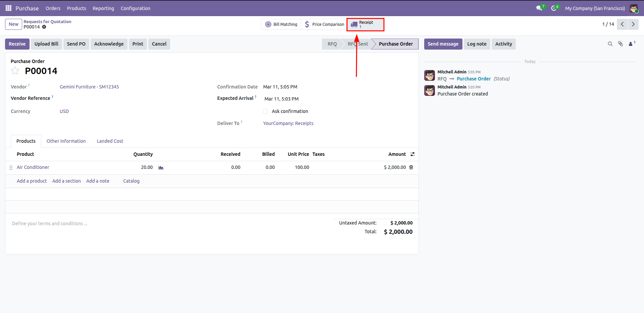Open the activities clock icon in navbar
The height and width of the screenshot is (313, 644).
pyautogui.click(x=554, y=8)
